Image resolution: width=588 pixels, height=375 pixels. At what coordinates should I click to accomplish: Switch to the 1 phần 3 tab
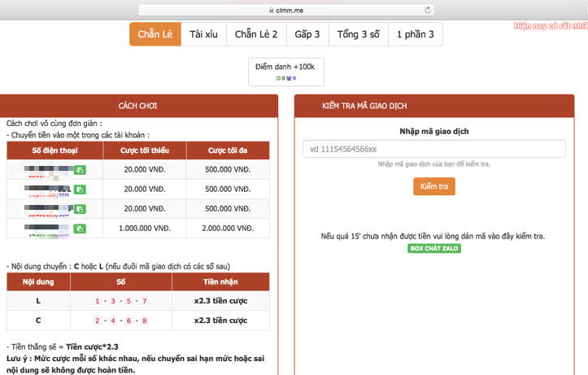pos(416,34)
